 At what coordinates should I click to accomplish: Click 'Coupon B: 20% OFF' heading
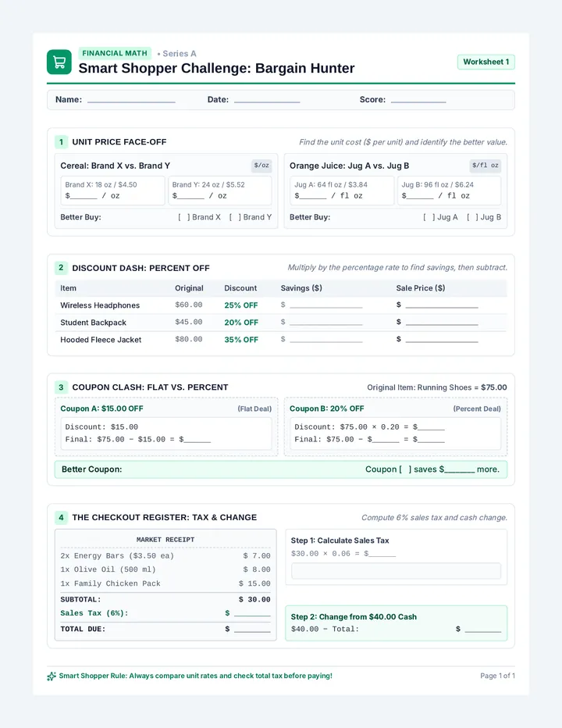coord(327,409)
